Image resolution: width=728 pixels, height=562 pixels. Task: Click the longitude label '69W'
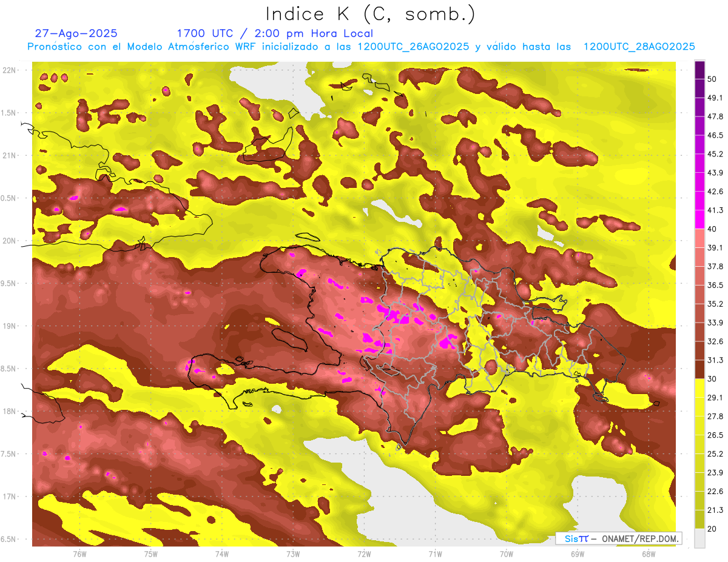click(x=578, y=554)
